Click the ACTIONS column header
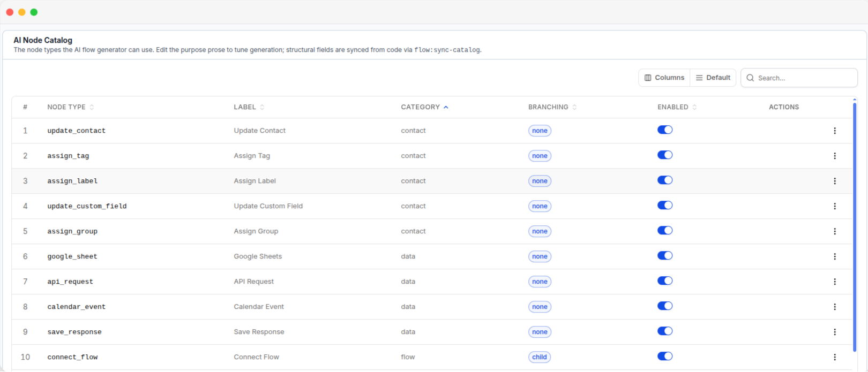The image size is (868, 372). 783,107
